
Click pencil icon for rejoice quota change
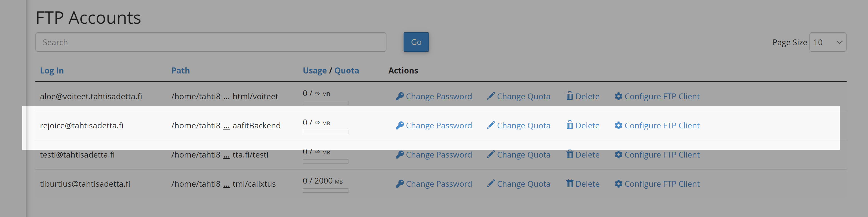click(491, 125)
